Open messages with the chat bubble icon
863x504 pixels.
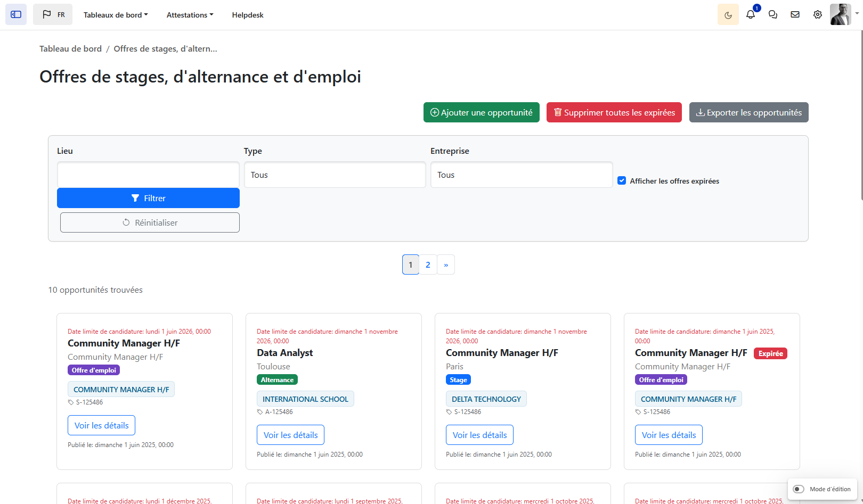pyautogui.click(x=773, y=14)
